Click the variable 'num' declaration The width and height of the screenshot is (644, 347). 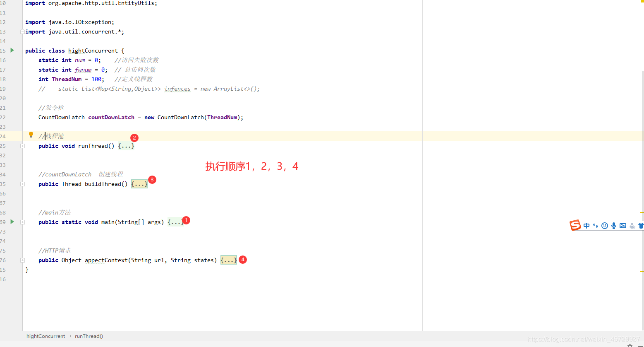click(80, 60)
